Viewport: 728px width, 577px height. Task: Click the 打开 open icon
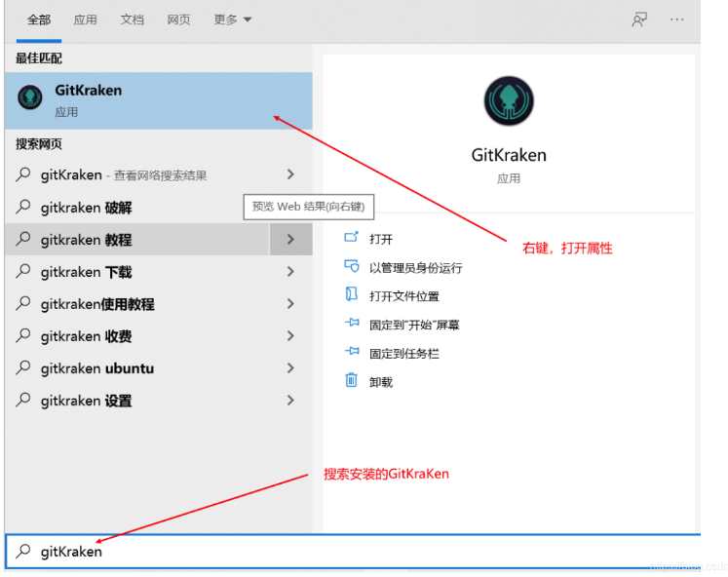tap(351, 237)
